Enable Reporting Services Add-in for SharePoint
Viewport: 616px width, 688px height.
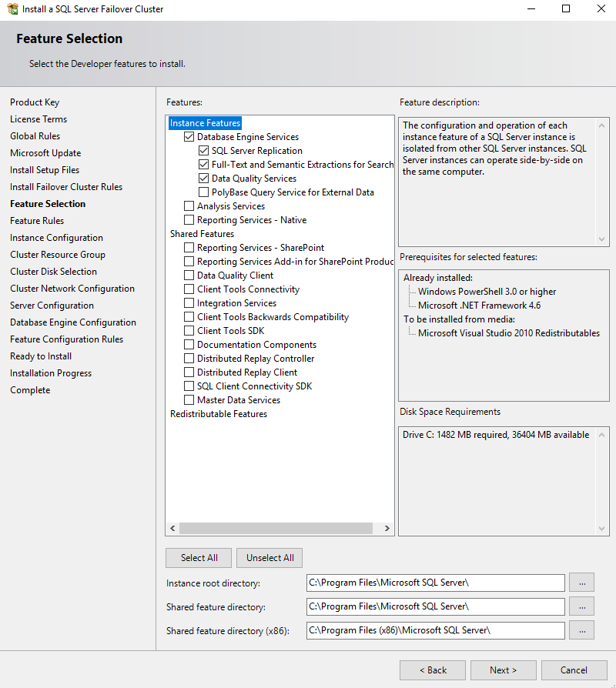click(189, 262)
